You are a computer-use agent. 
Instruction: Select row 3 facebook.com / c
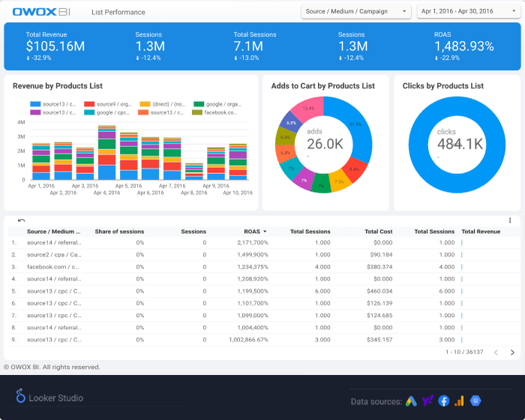point(264,267)
